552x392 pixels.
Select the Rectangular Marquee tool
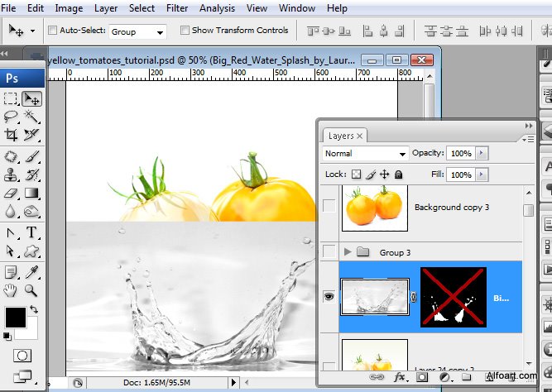pyautogui.click(x=12, y=99)
